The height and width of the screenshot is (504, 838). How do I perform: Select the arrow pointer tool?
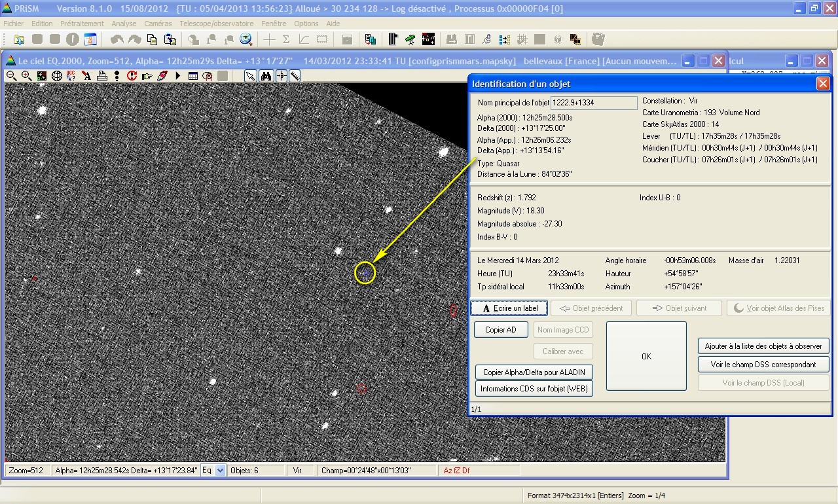(251, 76)
